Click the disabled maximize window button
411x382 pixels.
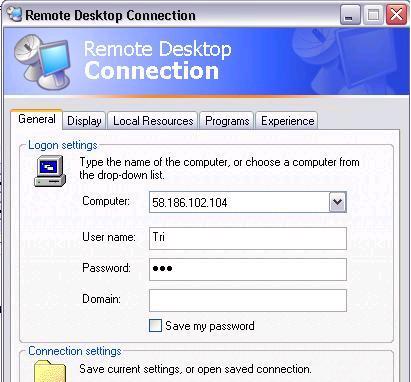pyautogui.click(x=373, y=15)
